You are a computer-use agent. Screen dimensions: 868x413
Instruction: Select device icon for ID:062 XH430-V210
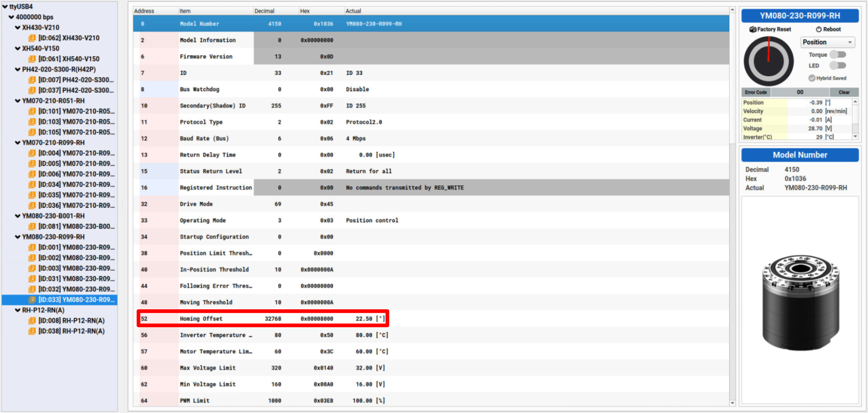tap(32, 38)
